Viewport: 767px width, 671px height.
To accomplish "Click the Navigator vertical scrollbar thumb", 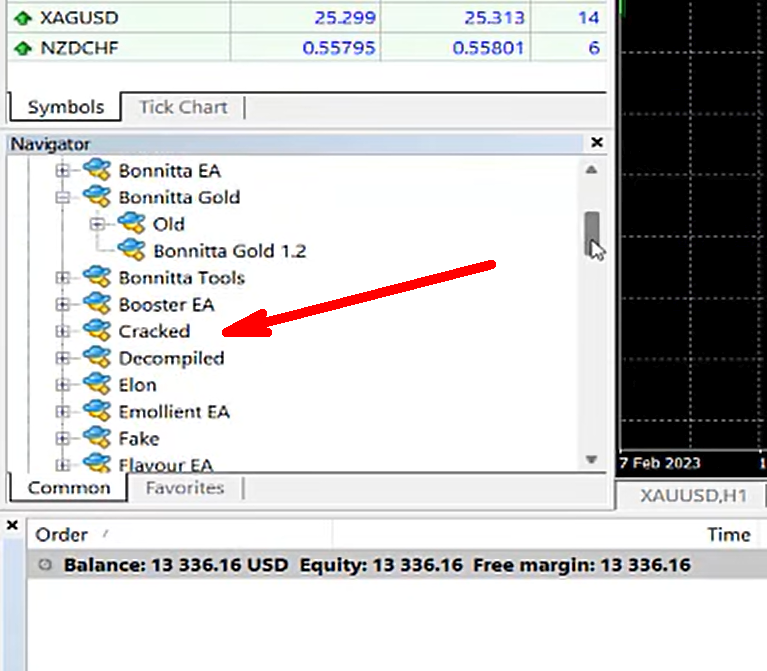I will [x=591, y=234].
